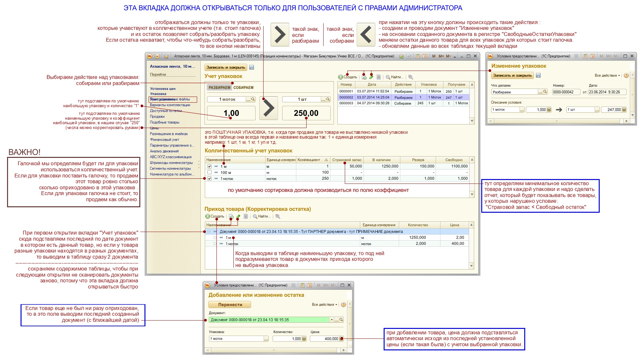Viewport: 644px width, 360px height.
Task: Click the calculator icon in Цена field
Action: click(341, 339)
